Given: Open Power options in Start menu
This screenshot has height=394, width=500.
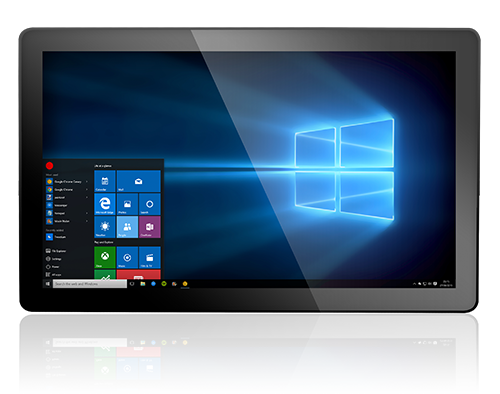Looking at the screenshot, I should 53,267.
